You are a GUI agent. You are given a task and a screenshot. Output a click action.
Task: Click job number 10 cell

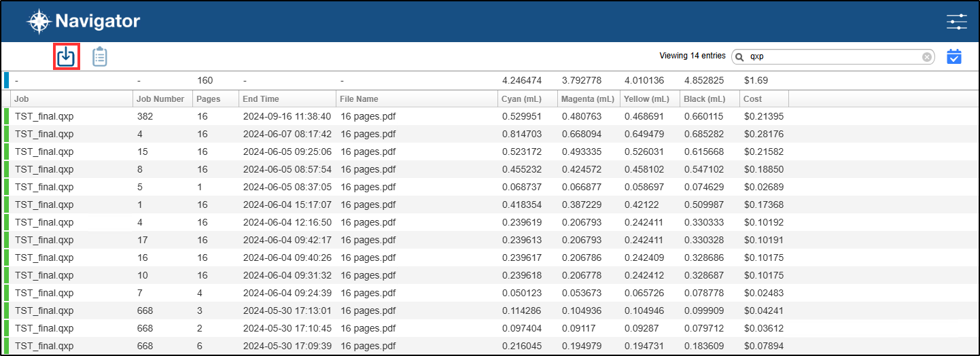pyautogui.click(x=142, y=275)
